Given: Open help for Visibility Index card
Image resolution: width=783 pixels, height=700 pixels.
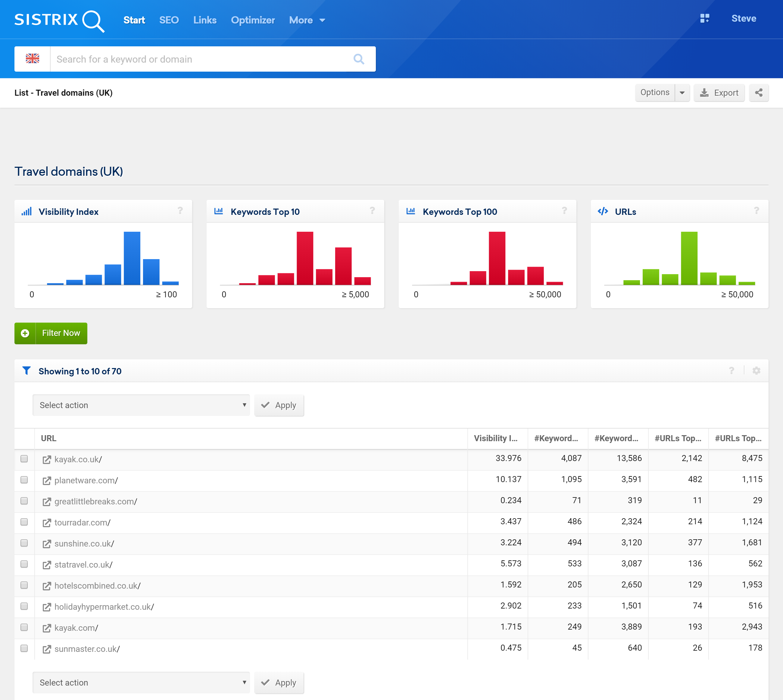Looking at the screenshot, I should [x=180, y=211].
